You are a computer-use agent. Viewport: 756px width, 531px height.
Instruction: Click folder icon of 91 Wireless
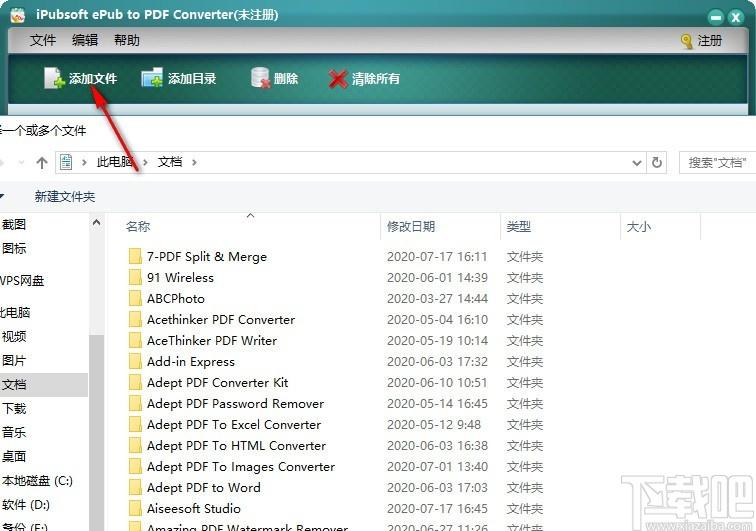pos(135,277)
